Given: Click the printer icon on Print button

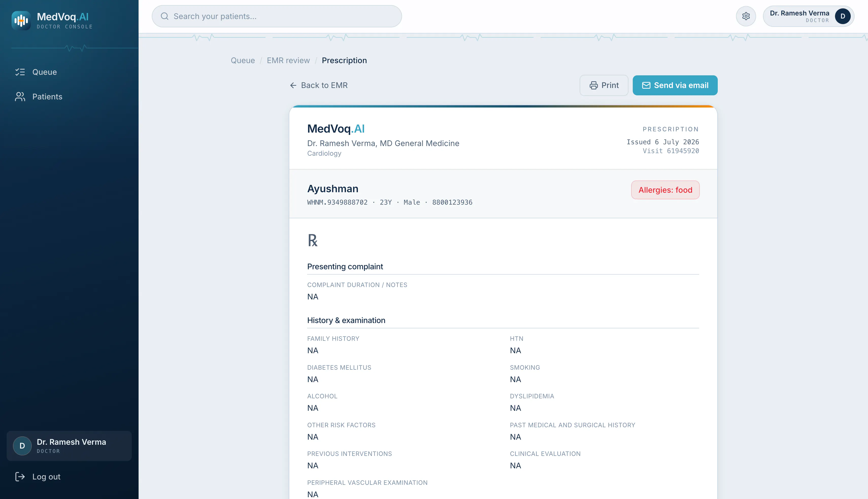Looking at the screenshot, I should [594, 85].
